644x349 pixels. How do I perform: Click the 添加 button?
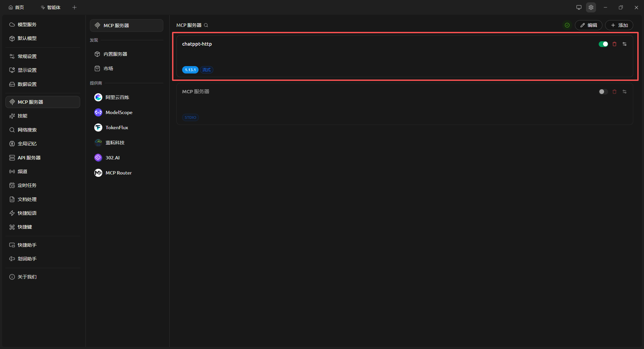coord(619,25)
